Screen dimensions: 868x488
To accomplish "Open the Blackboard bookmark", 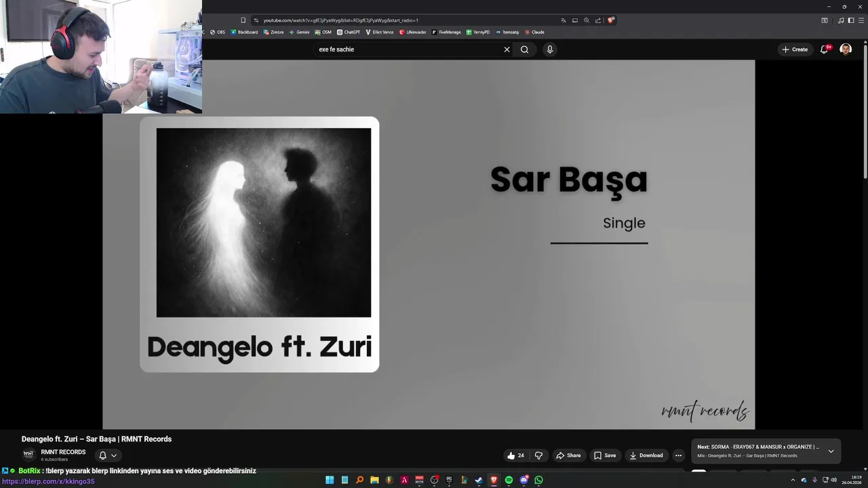I will pos(244,32).
